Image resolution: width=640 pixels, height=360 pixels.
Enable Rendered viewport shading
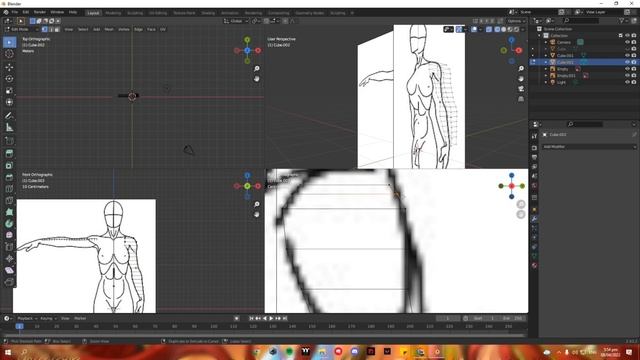point(516,29)
